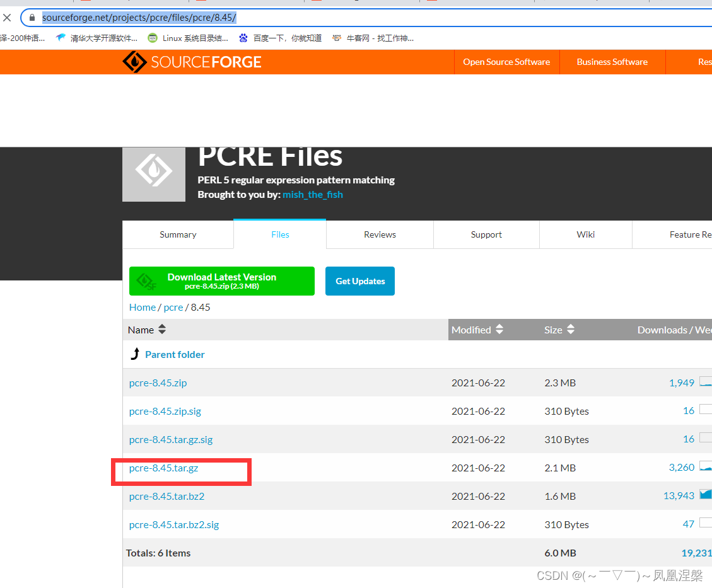Download pcre-8.45.zip.sig file
712x588 pixels.
click(165, 411)
